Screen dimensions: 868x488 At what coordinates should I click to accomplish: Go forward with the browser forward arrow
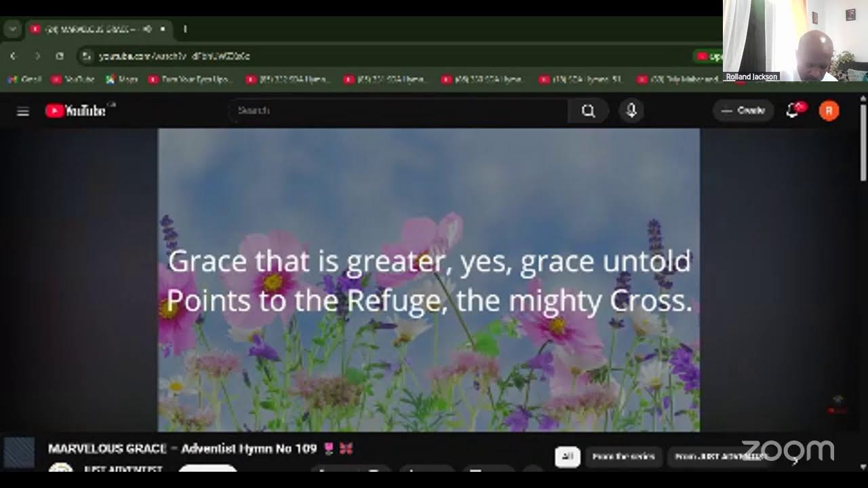pyautogui.click(x=37, y=56)
